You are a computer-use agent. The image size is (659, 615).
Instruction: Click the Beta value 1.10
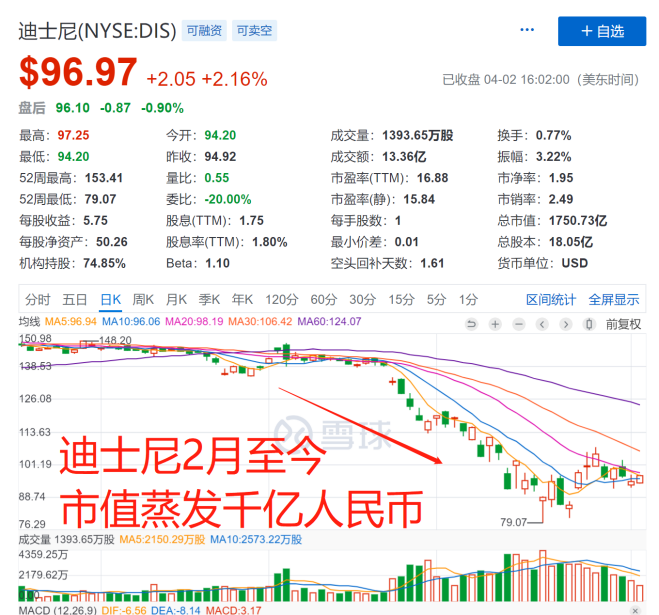click(x=217, y=263)
